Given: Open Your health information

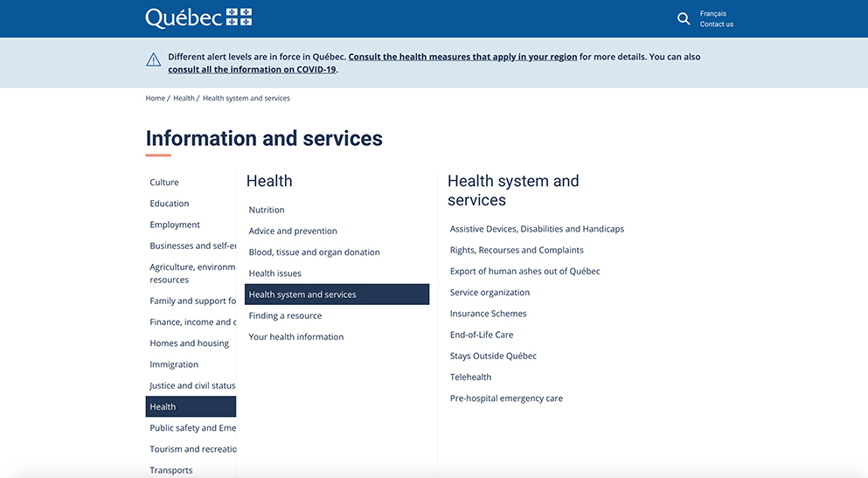Looking at the screenshot, I should (295, 337).
